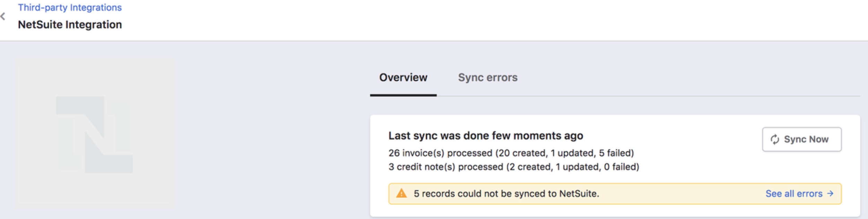Click the NetSuite logo image tile
This screenshot has width=868, height=219.
click(95, 133)
